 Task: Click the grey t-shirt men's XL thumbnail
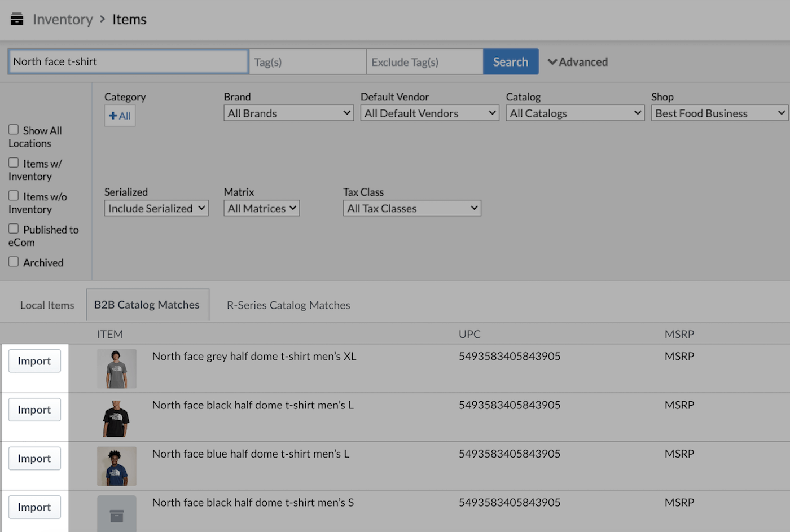[116, 368]
